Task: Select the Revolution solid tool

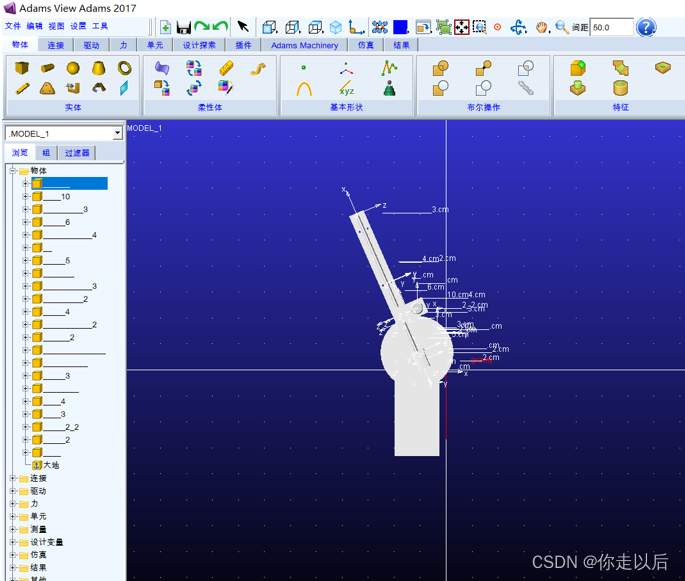Action: point(99,88)
